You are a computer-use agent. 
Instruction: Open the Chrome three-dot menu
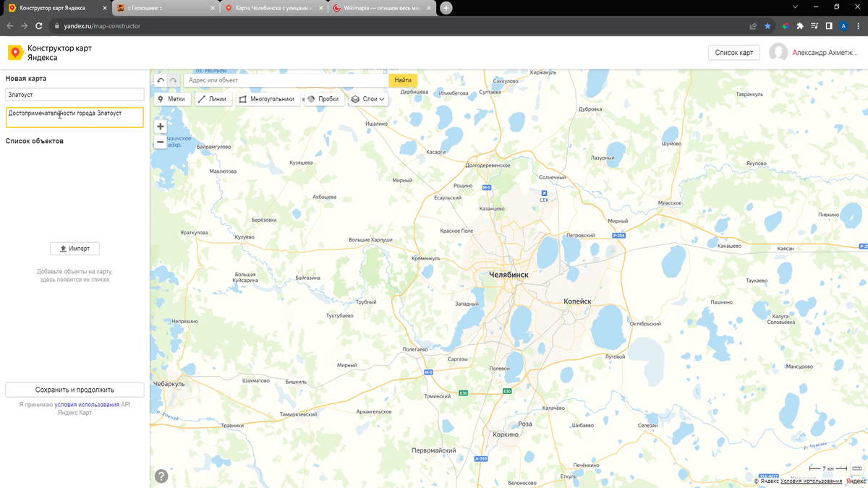tap(859, 26)
